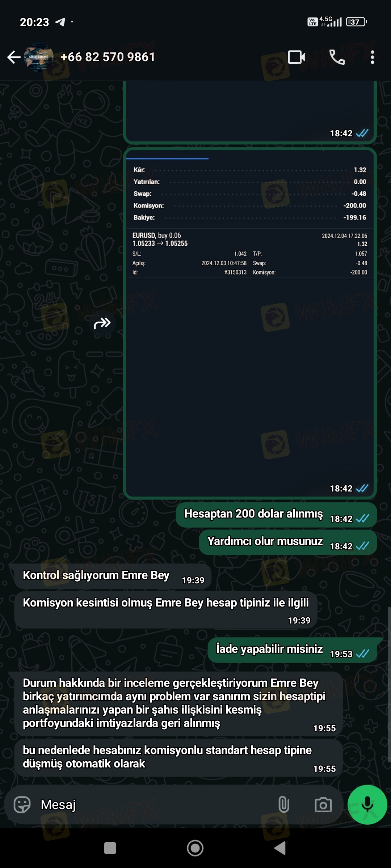Open the three-dot more options menu
Image resolution: width=391 pixels, height=868 pixels.
(373, 57)
